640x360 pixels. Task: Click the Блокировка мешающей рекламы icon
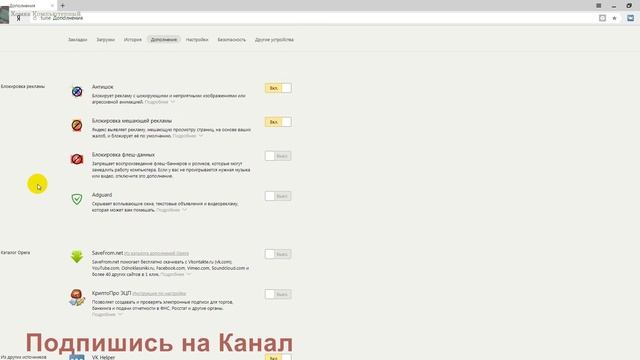click(x=77, y=125)
